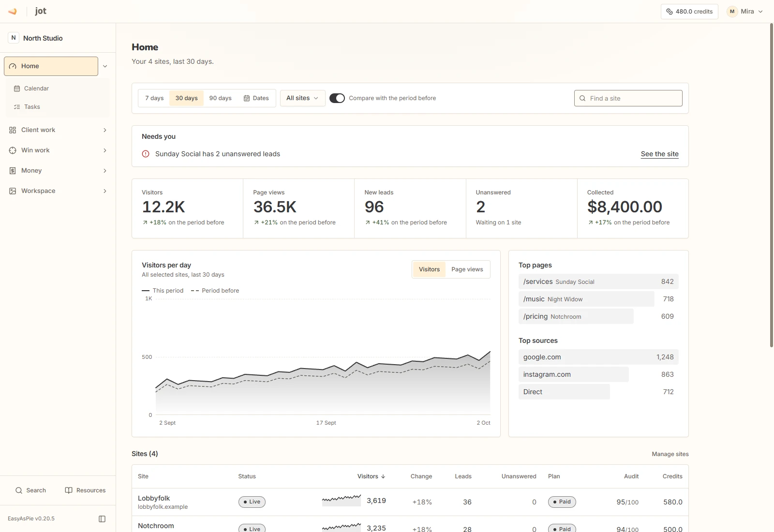Click the magnifier icon in Find a site
774x532 pixels.
coord(582,98)
